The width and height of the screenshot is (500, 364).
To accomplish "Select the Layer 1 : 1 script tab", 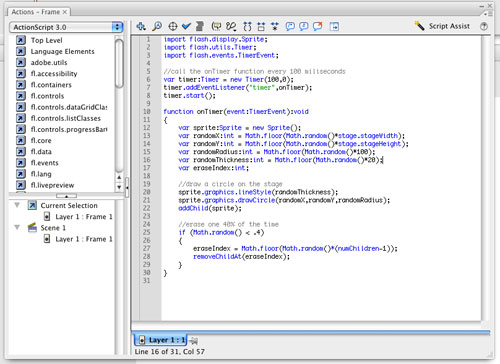I will [x=161, y=340].
